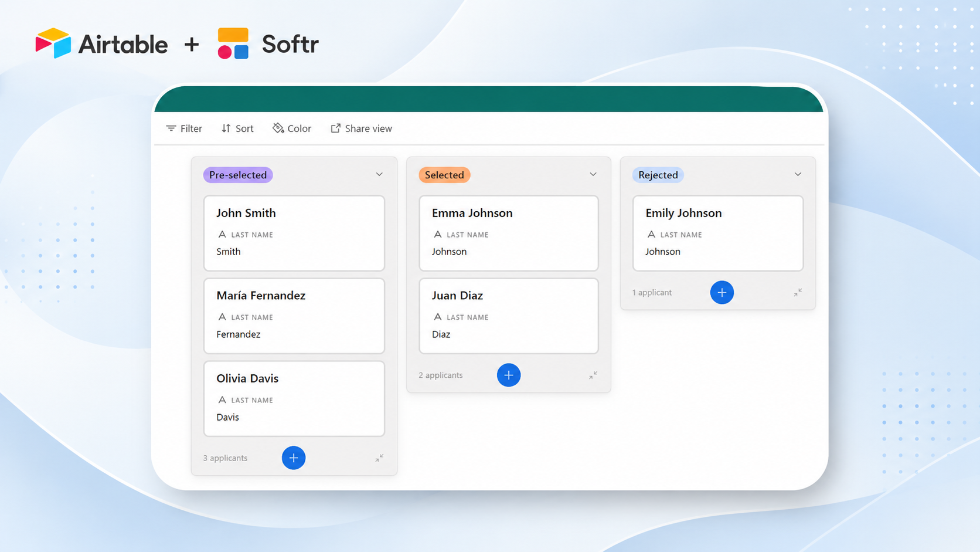
Task: Collapse the Selected column
Action: tap(593, 375)
